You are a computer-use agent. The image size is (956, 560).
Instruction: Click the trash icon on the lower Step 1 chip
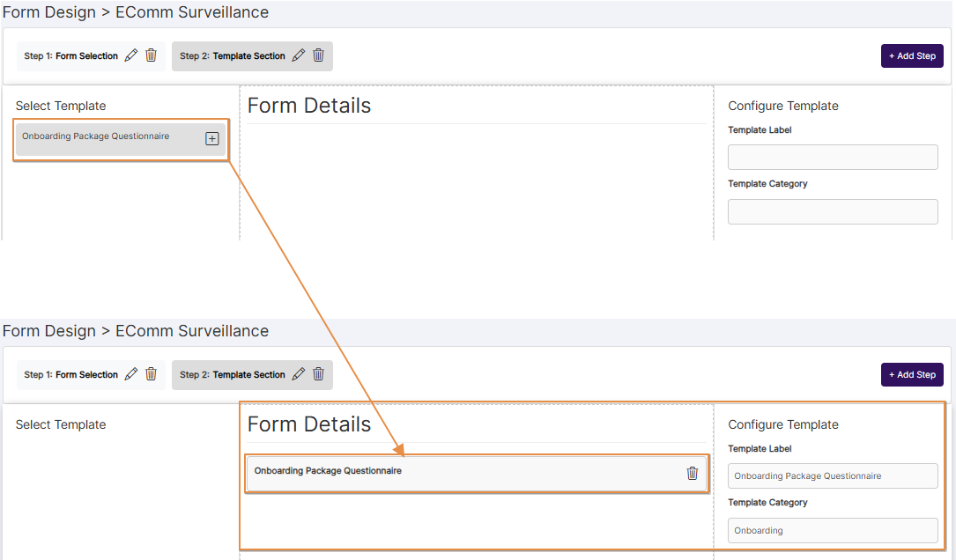151,373
